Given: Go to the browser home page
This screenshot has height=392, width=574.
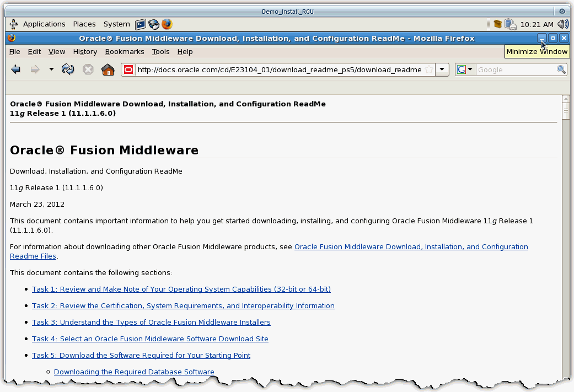Looking at the screenshot, I should (108, 69).
